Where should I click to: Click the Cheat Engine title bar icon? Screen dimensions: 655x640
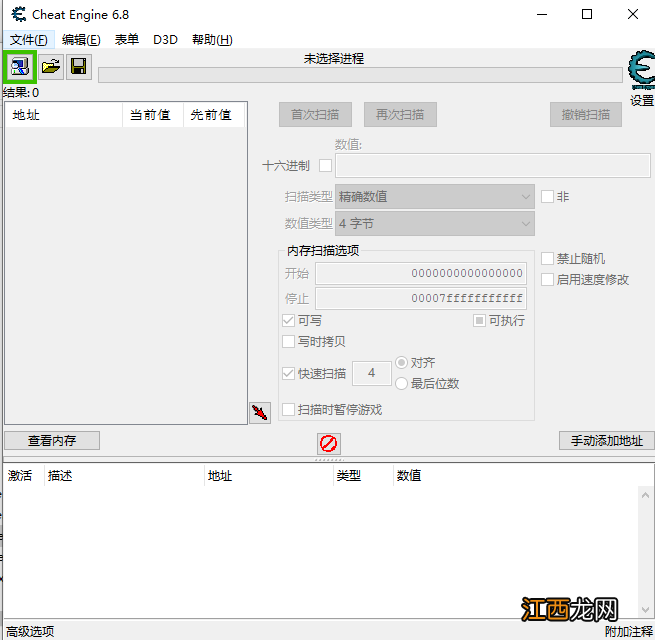point(19,15)
